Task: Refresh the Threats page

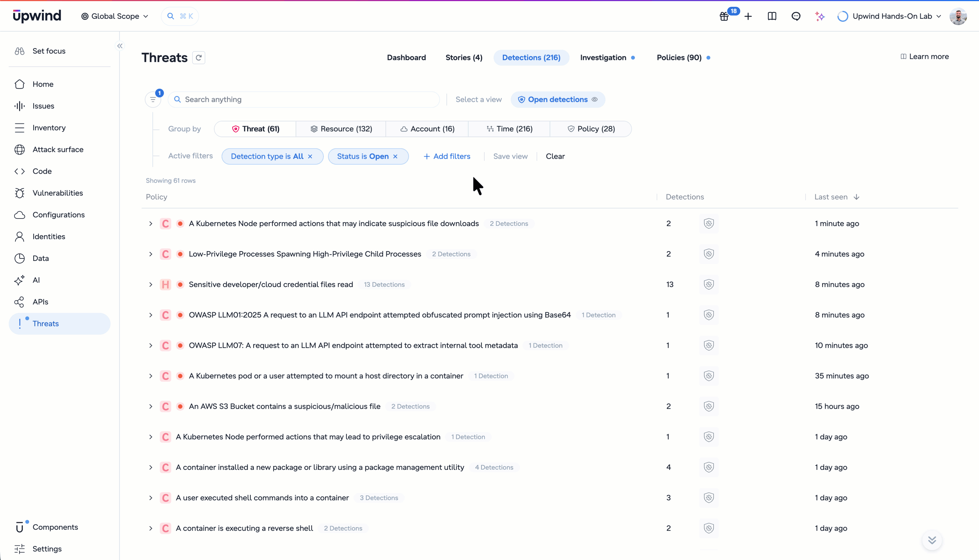Action: tap(199, 58)
